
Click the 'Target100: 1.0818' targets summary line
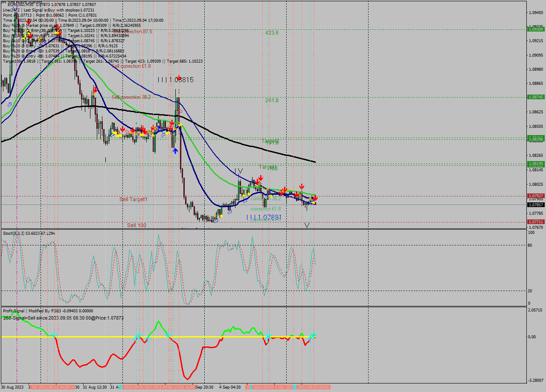tap(103, 61)
